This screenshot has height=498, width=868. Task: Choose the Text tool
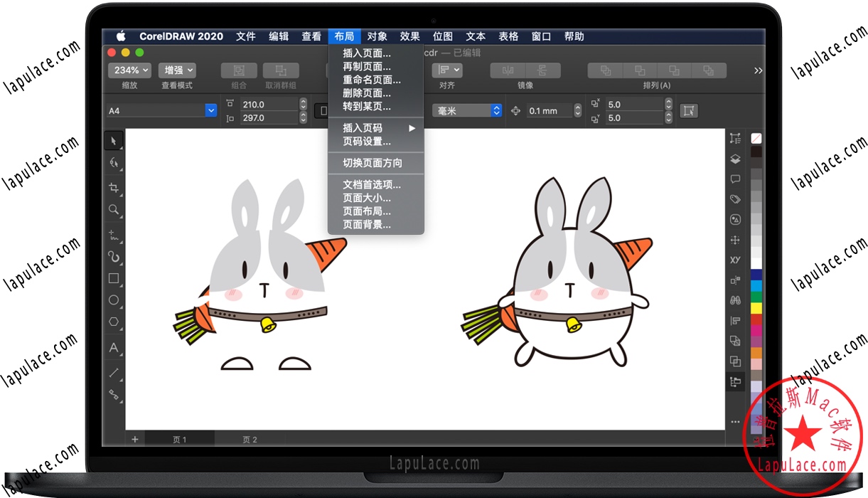[114, 347]
